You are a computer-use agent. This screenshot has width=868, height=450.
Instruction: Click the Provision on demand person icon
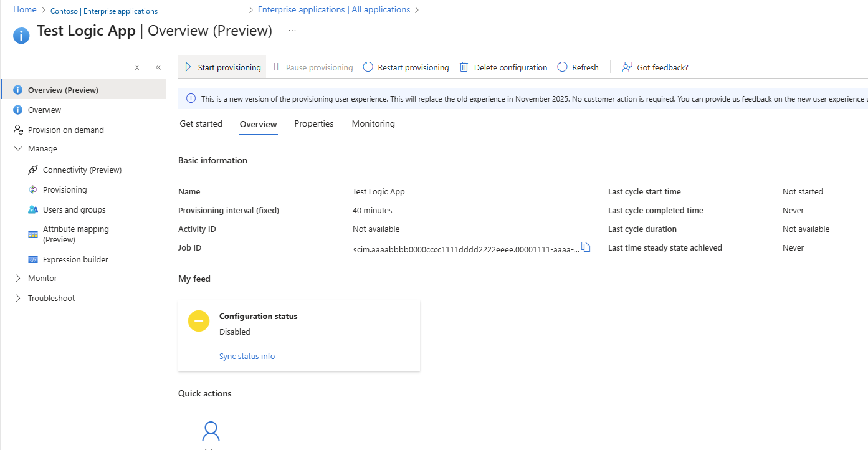(18, 130)
